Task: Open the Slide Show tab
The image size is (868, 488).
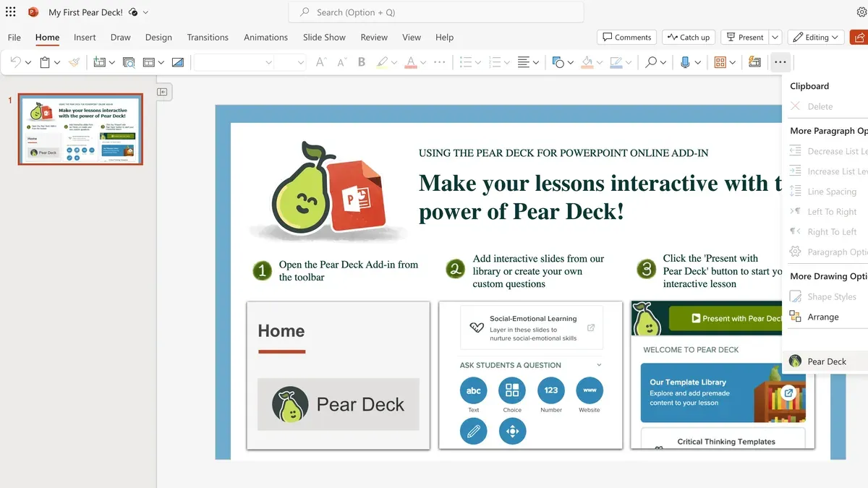Action: (324, 37)
